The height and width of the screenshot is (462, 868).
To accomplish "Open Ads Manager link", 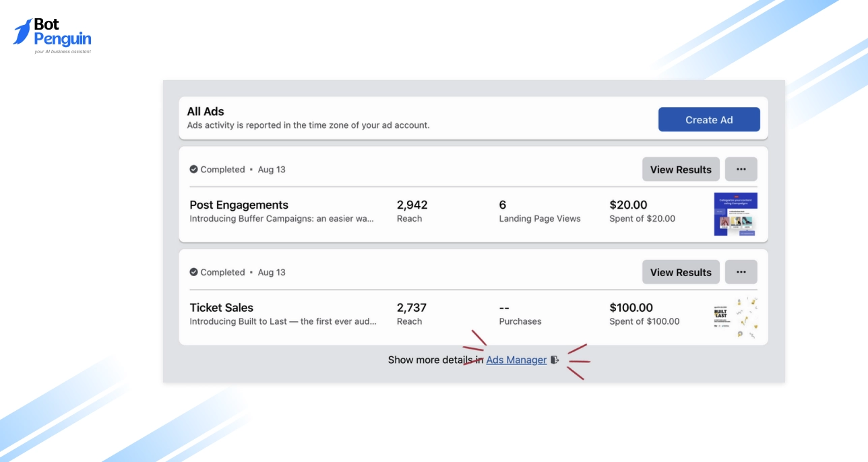I will pyautogui.click(x=516, y=360).
